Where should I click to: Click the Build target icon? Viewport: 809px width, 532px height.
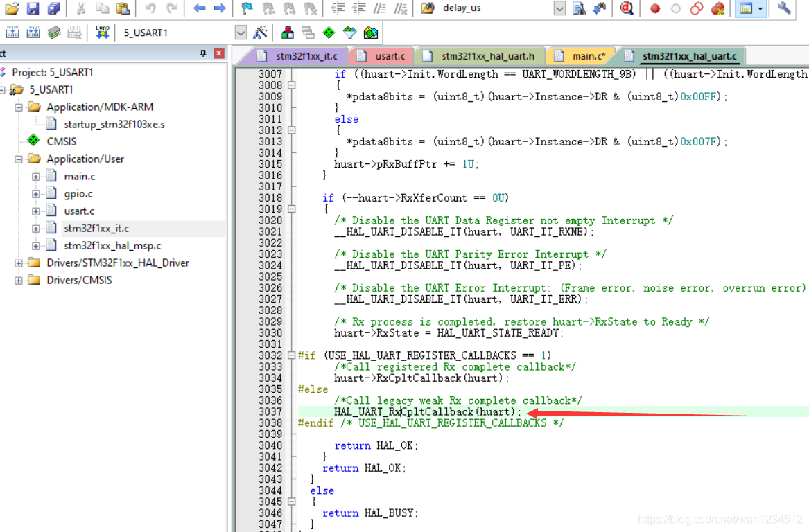point(33,33)
